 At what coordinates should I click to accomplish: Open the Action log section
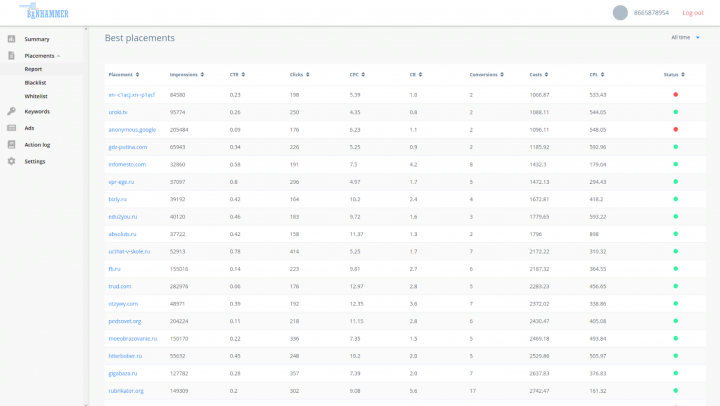37,145
